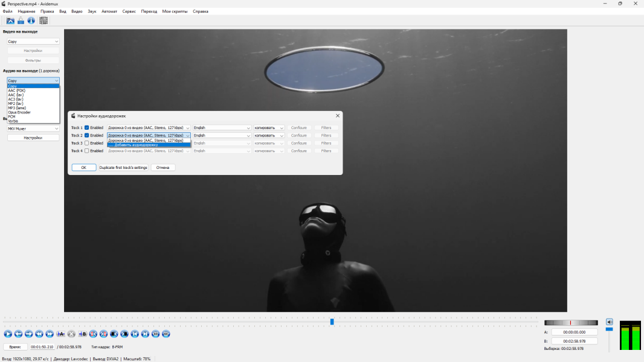Click the gray reset markers X icon
The height and width of the screenshot is (362, 644).
tap(71, 334)
